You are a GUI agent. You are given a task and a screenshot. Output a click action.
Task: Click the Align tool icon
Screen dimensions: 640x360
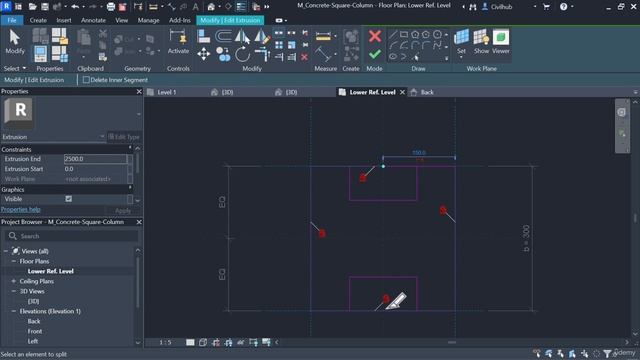203,37
